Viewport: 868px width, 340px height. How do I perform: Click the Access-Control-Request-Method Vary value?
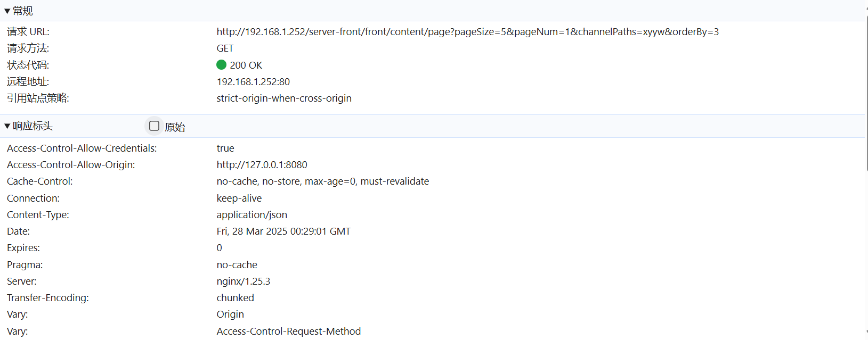288,331
